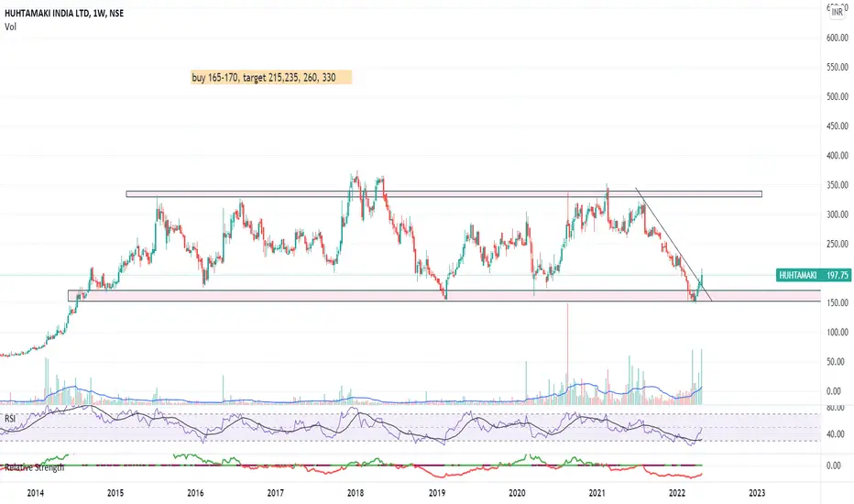The height and width of the screenshot is (504, 854).
Task: Click the 350.00 price axis label
Action: (x=838, y=185)
